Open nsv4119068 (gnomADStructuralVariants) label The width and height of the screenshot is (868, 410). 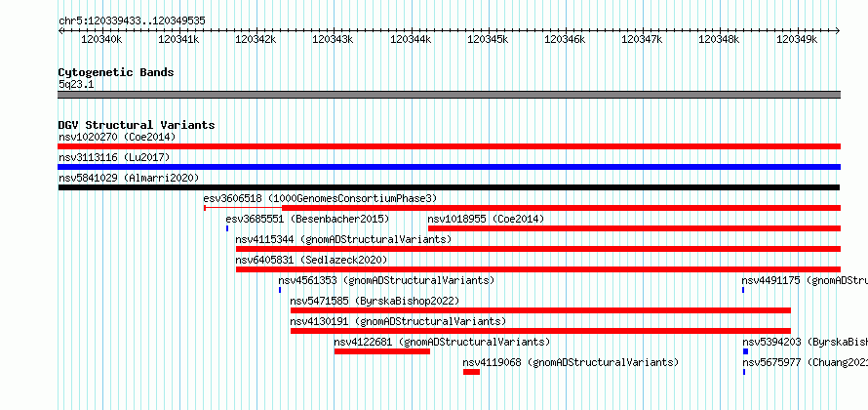[571, 362]
